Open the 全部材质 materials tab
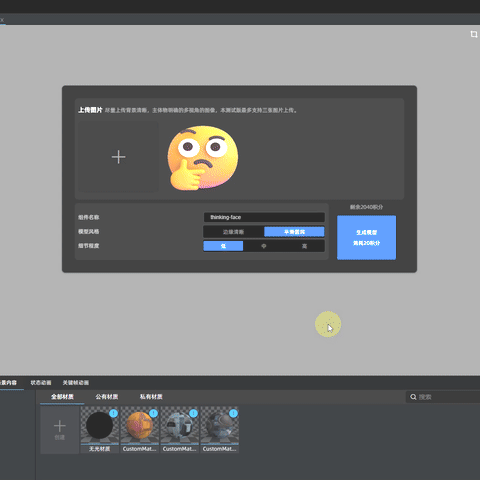Image resolution: width=480 pixels, height=480 pixels. tap(62, 397)
